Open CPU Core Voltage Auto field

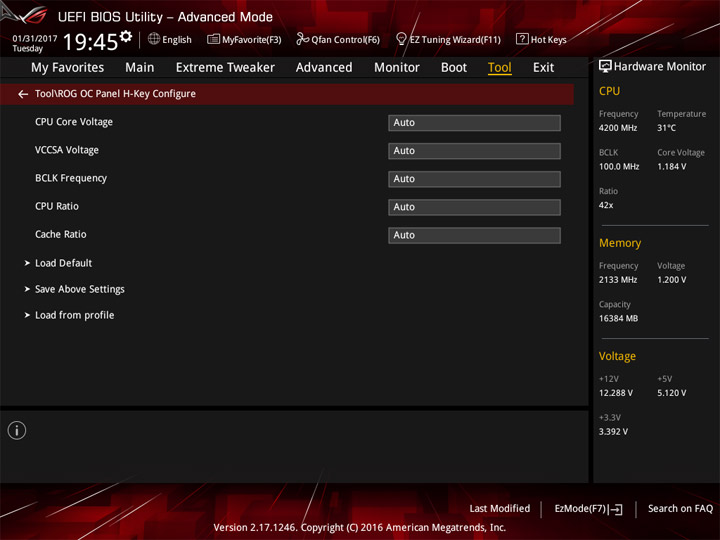point(474,123)
